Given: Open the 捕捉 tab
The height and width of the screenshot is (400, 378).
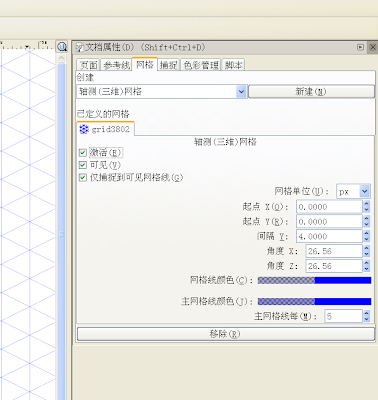Looking at the screenshot, I should coord(168,65).
